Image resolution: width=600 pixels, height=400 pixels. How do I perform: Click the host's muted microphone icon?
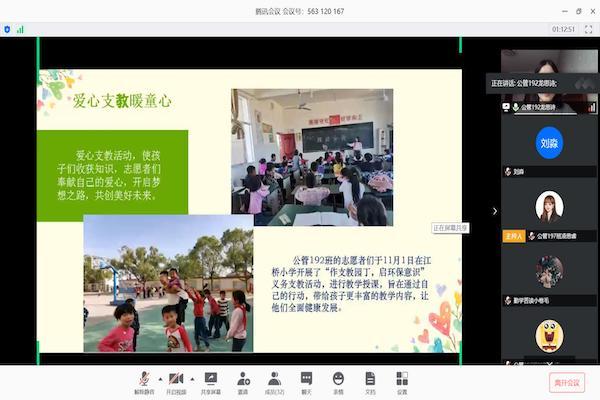[532, 236]
